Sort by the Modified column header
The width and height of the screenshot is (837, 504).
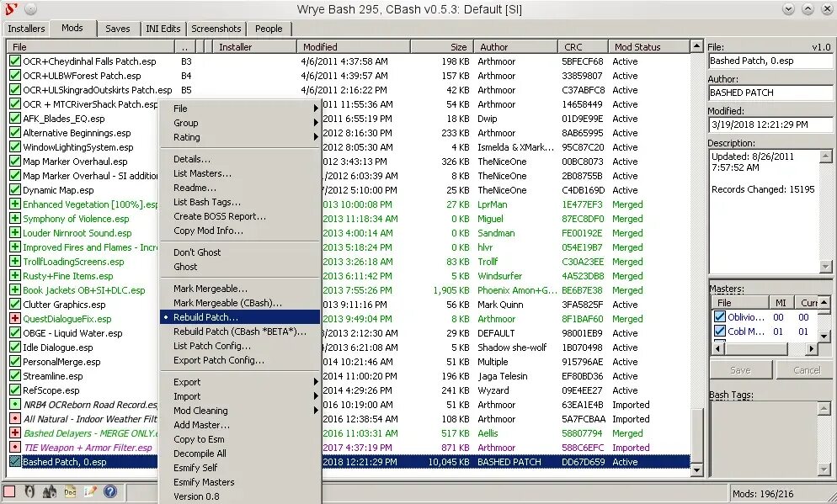pos(353,47)
